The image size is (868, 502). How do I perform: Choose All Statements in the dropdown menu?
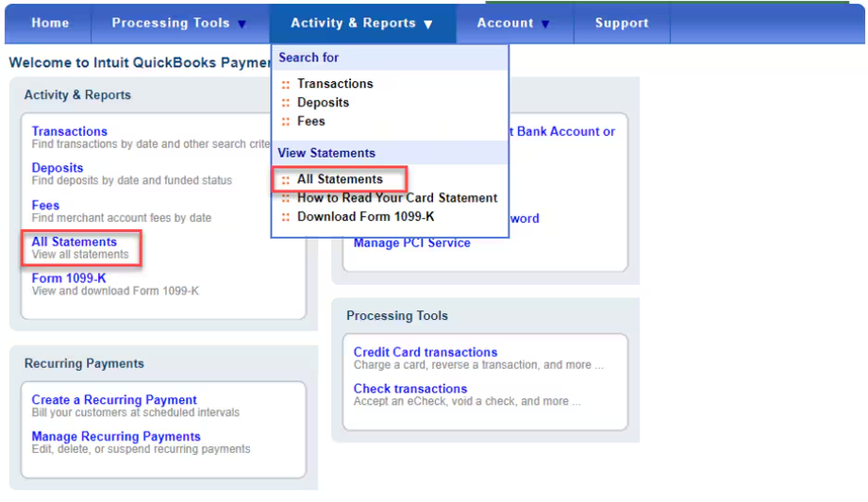[x=340, y=179]
